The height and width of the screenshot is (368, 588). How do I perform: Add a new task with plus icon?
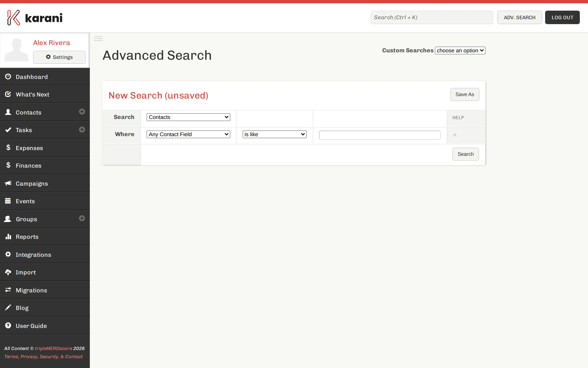(x=82, y=129)
